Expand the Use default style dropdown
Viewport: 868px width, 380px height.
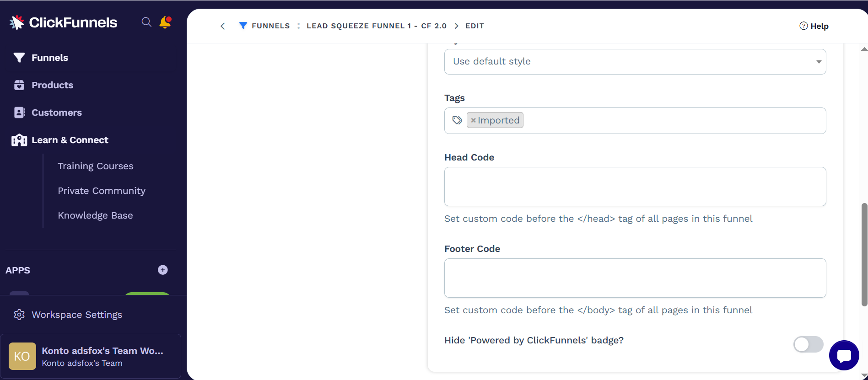[x=635, y=62]
